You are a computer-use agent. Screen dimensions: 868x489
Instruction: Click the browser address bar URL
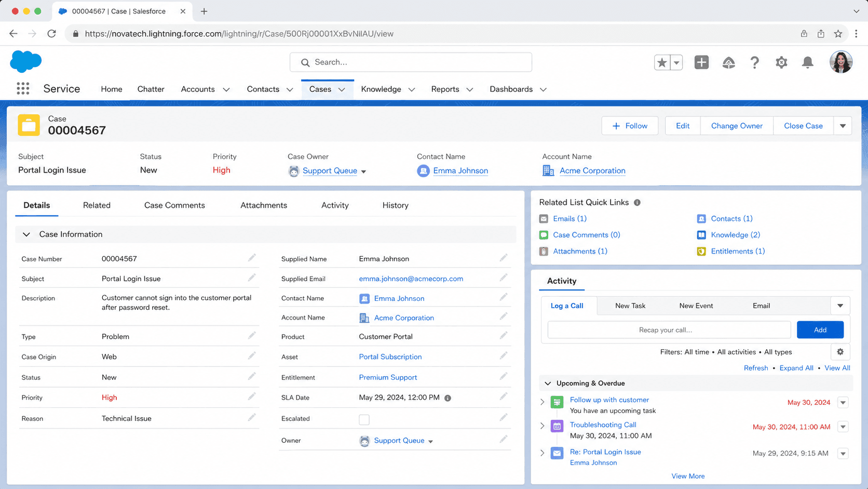click(239, 34)
